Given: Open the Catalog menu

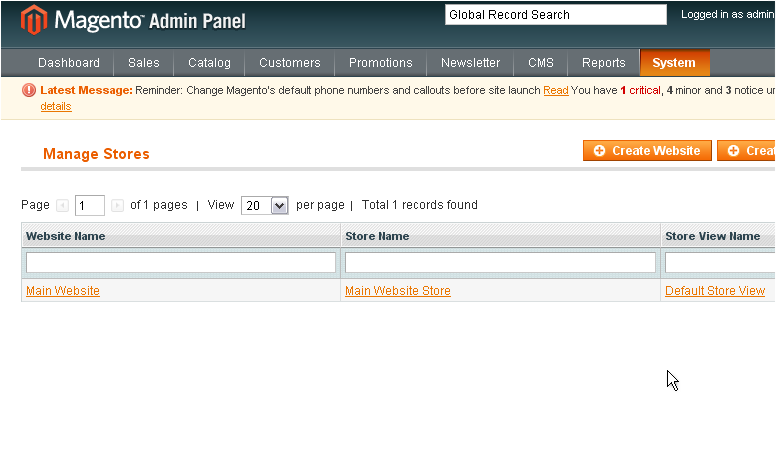Looking at the screenshot, I should tap(209, 63).
